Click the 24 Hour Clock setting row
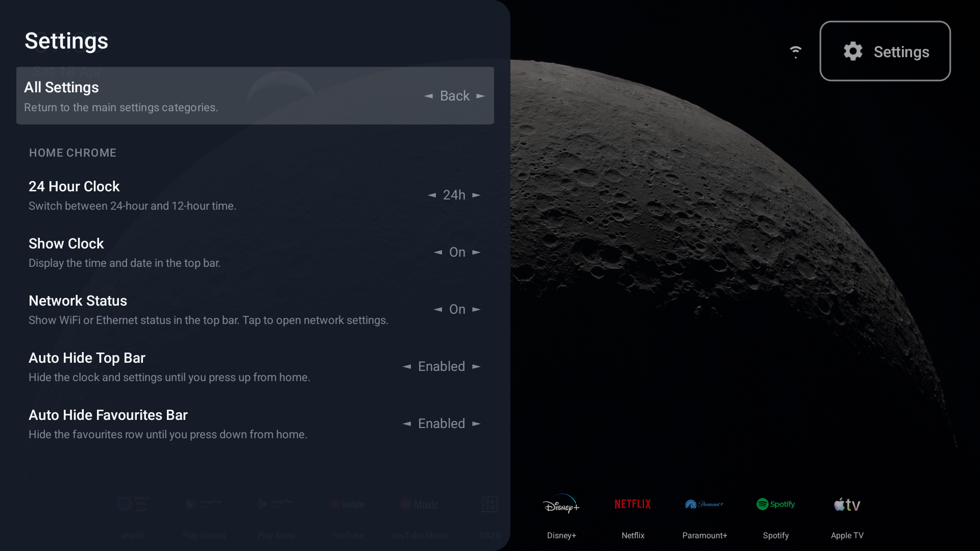Image resolution: width=980 pixels, height=551 pixels. pyautogui.click(x=204, y=195)
